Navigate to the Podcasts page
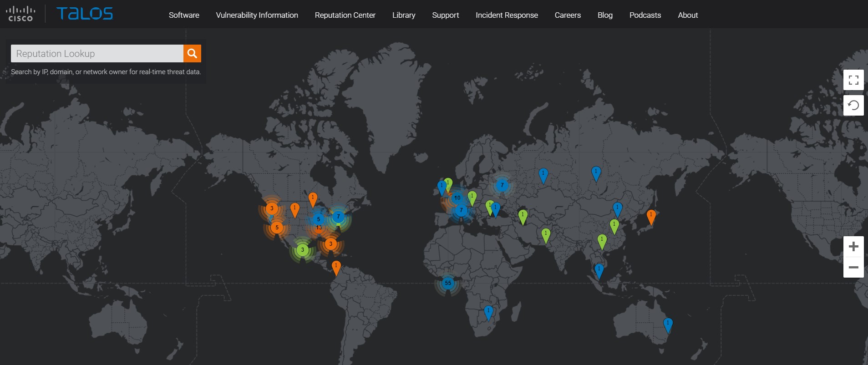Viewport: 868px width, 365px height. (x=645, y=15)
